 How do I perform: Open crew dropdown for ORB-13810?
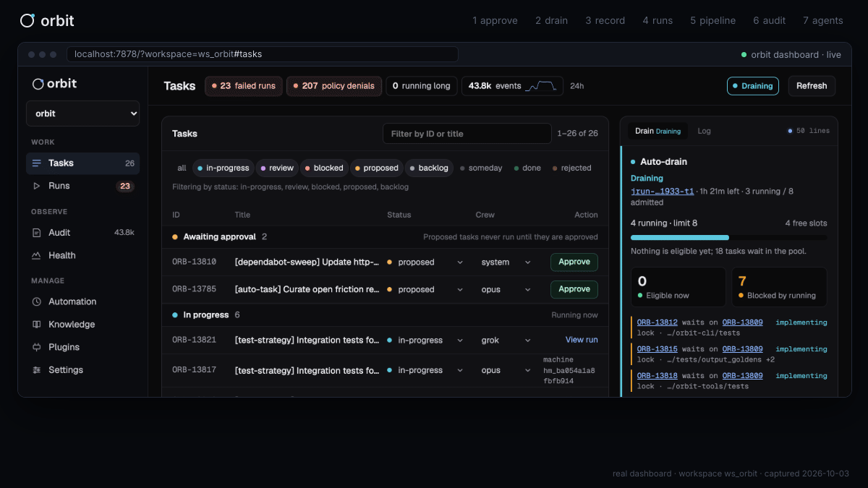506,262
